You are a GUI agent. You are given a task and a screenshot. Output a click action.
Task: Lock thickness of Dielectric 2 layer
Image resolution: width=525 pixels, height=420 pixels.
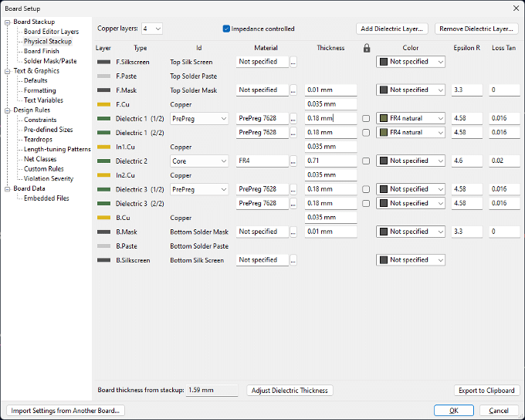[366, 161]
